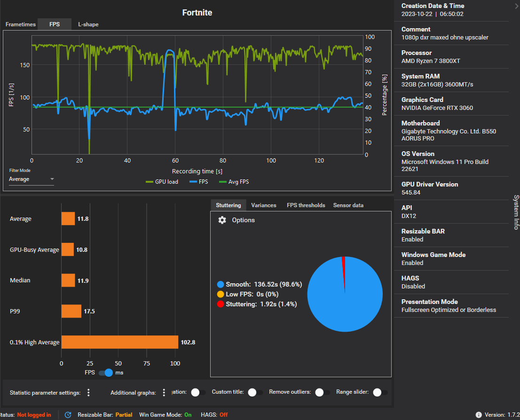This screenshot has height=420, width=520.
Task: Click the 'Smooth: 136.52s (98.6%)' text
Action: [x=264, y=284]
